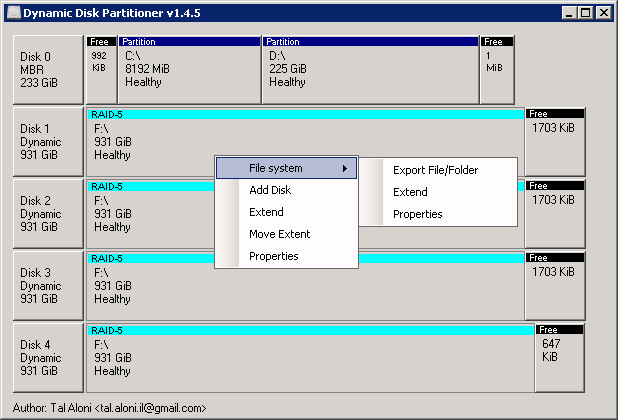The height and width of the screenshot is (420, 618).
Task: Click the app icon in title bar
Action: coord(14,13)
